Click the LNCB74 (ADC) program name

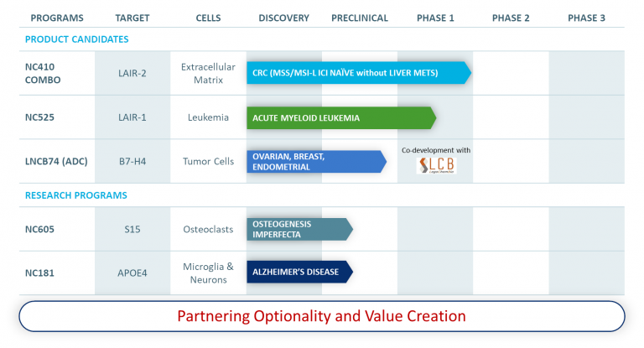click(56, 162)
